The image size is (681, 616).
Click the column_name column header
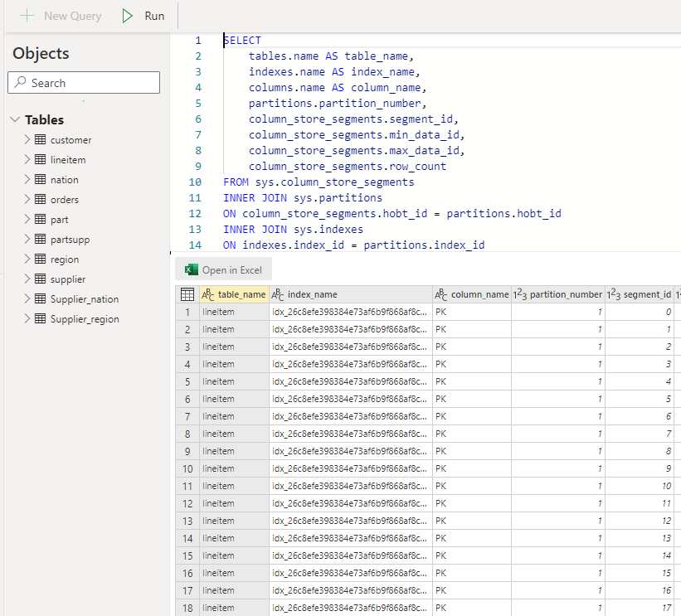coord(472,294)
